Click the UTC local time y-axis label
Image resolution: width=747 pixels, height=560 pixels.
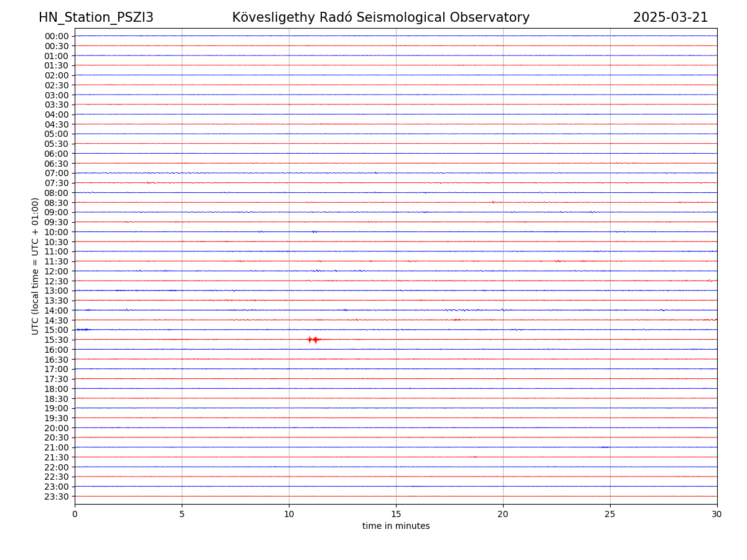(35, 266)
